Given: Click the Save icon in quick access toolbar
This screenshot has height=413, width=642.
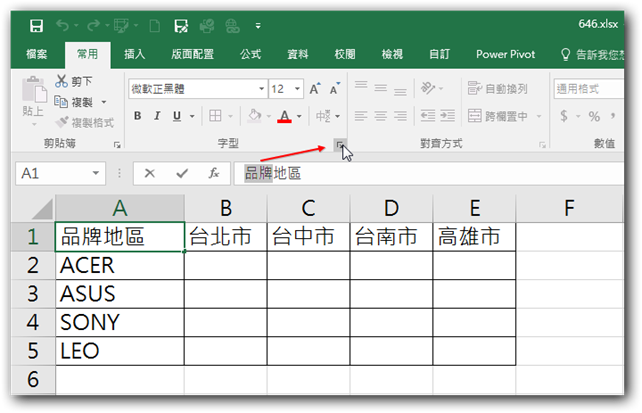Looking at the screenshot, I should [x=36, y=26].
